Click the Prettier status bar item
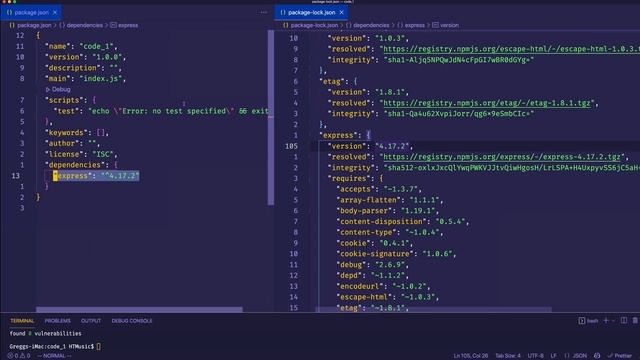This screenshot has height=360, width=640. [x=620, y=356]
